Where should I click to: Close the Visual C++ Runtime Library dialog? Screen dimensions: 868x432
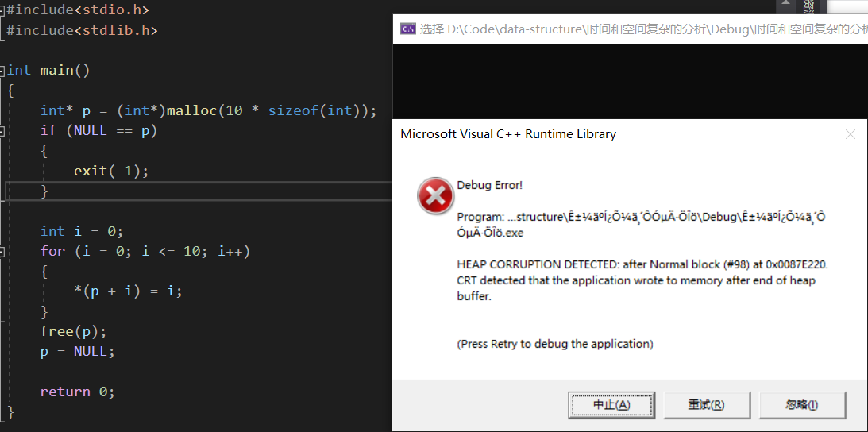[x=851, y=134]
